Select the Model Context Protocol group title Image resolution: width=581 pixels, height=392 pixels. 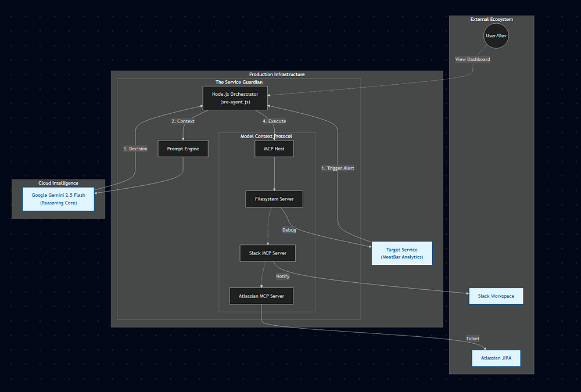(x=266, y=136)
